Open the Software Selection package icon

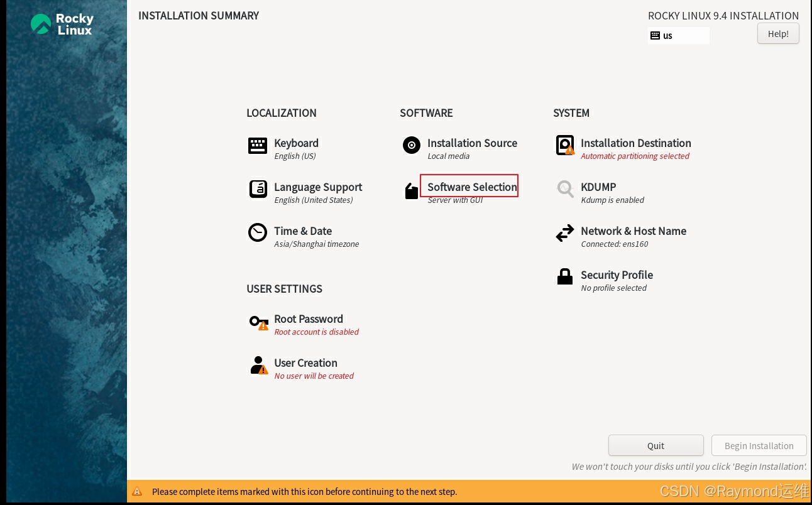click(x=411, y=190)
